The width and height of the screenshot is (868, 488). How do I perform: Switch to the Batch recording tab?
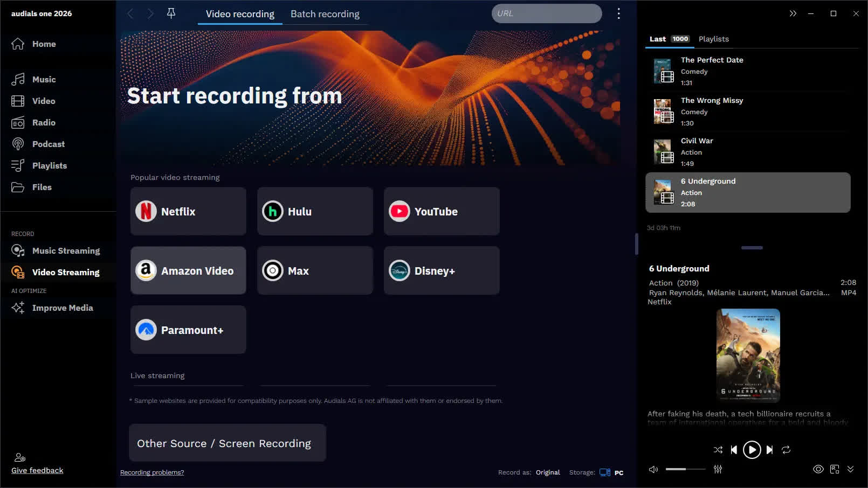(325, 14)
